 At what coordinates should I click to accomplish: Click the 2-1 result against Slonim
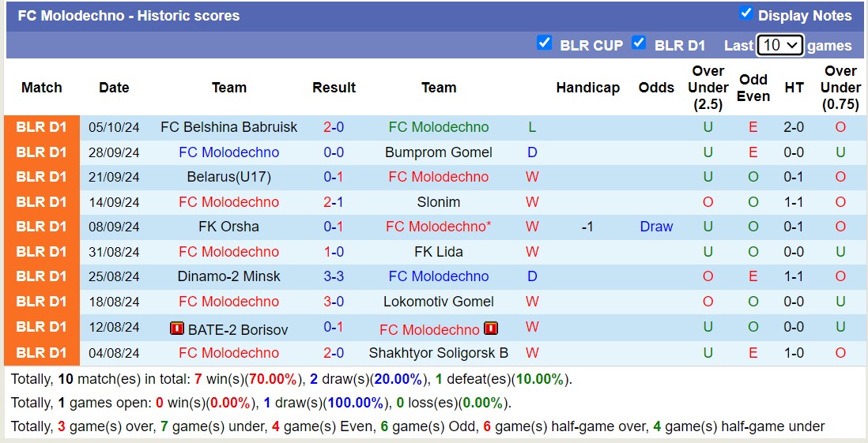(334, 202)
